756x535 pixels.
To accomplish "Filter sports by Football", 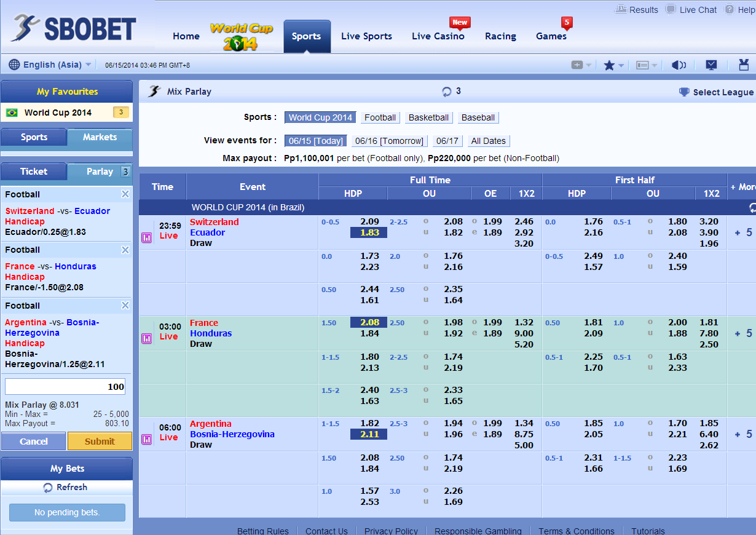I will 380,117.
